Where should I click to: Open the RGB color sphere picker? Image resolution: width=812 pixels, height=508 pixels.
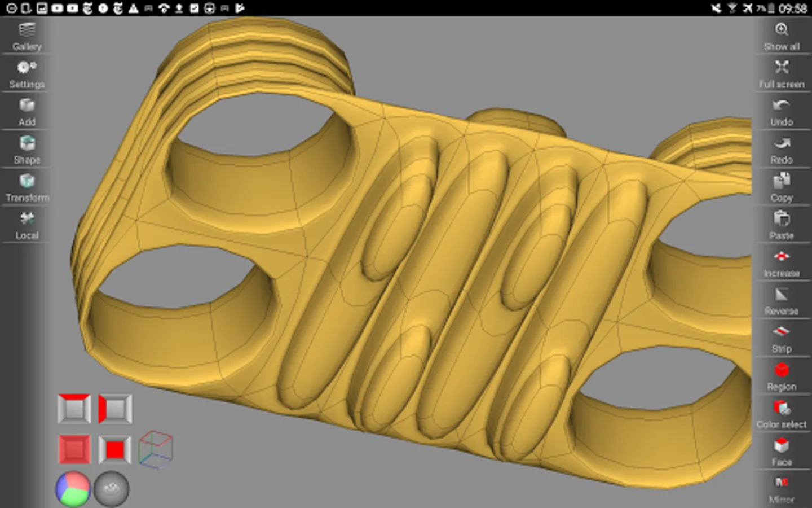click(x=73, y=488)
